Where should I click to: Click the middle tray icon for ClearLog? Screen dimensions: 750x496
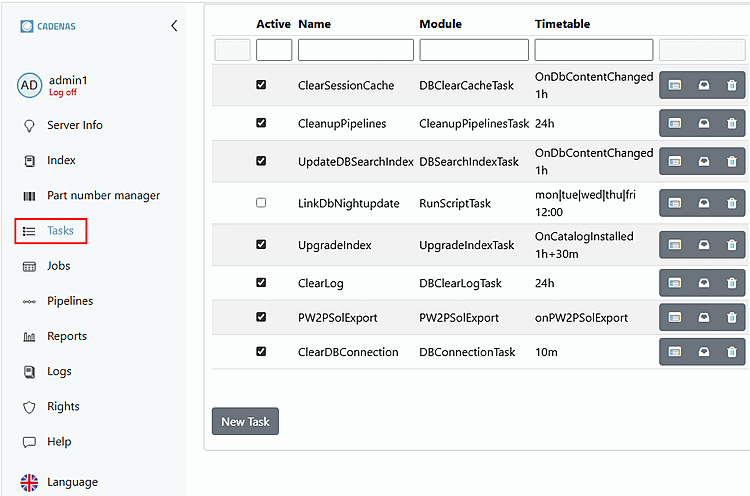tap(703, 283)
